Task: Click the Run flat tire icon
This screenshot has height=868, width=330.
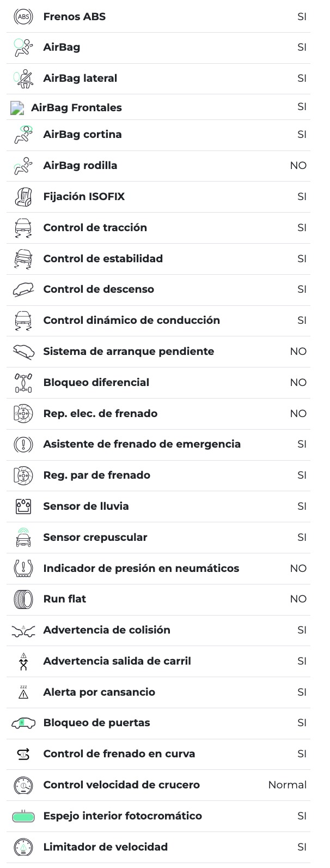Action: tap(23, 599)
